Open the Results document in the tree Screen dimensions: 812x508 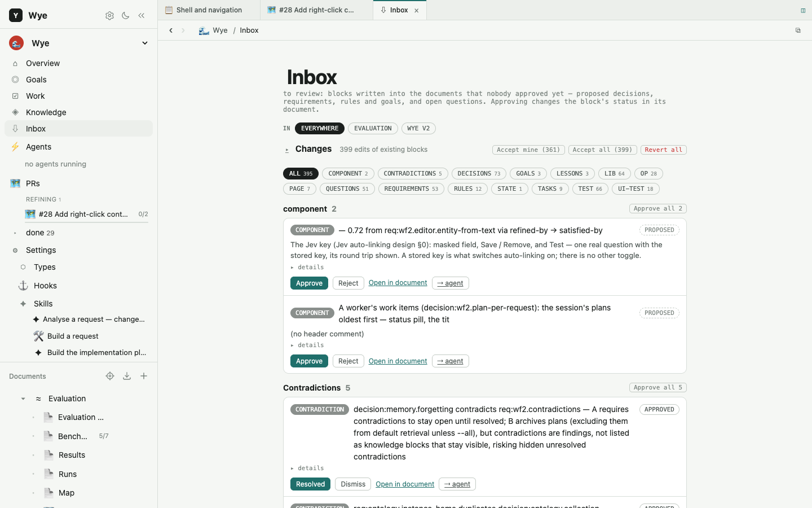point(72,455)
